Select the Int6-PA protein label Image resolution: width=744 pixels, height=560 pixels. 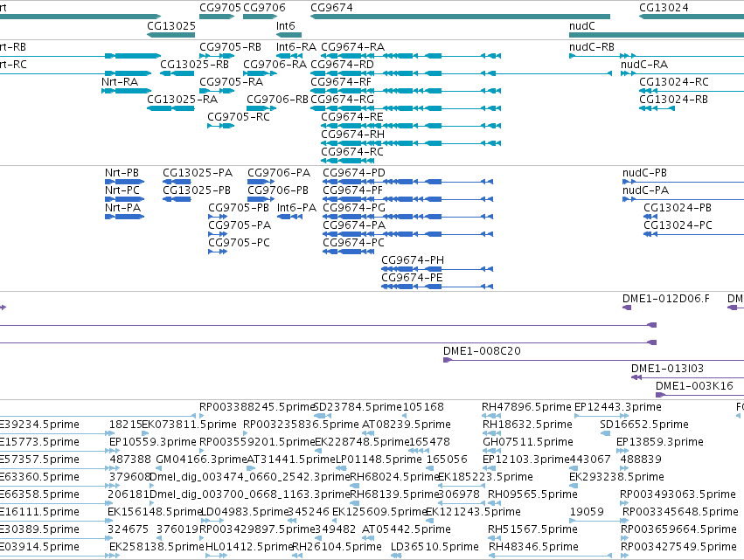point(296,208)
